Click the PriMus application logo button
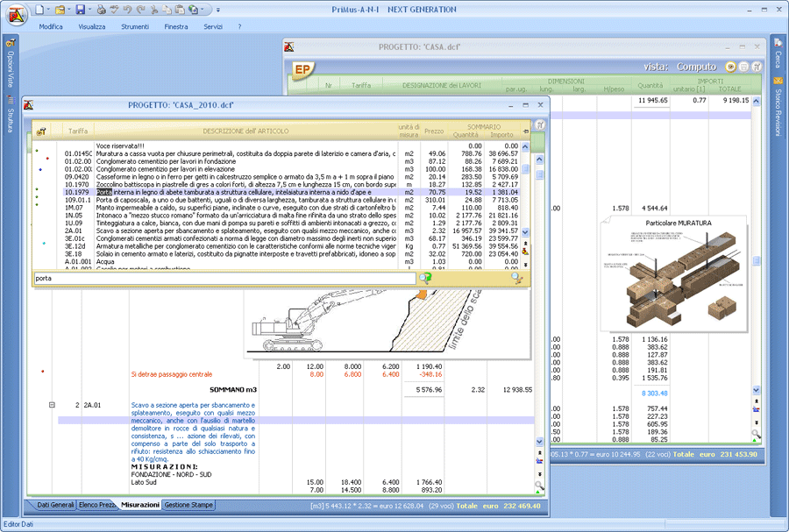 pyautogui.click(x=15, y=15)
